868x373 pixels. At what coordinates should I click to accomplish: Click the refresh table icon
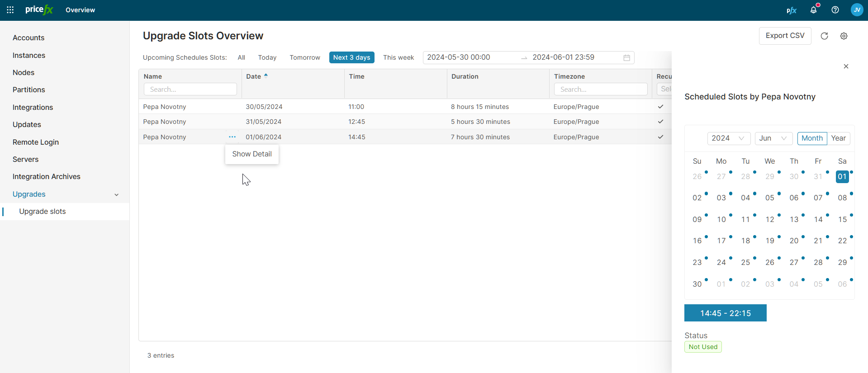(824, 36)
